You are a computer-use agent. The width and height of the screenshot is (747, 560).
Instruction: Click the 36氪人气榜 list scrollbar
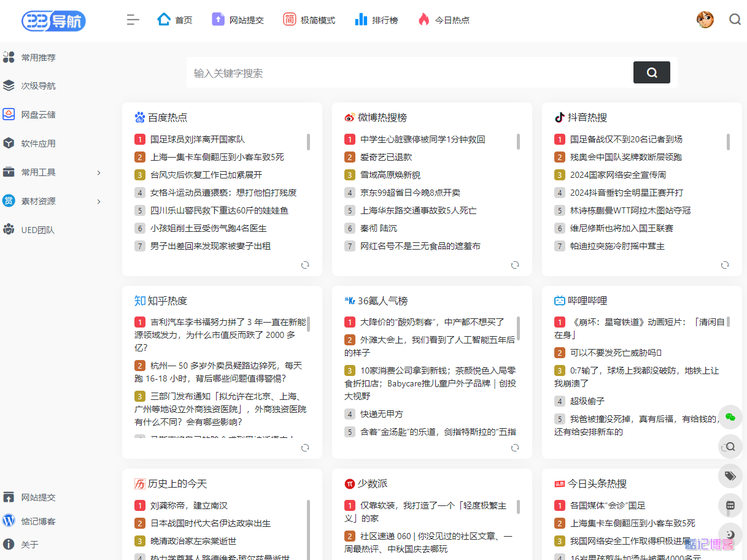[x=519, y=328]
